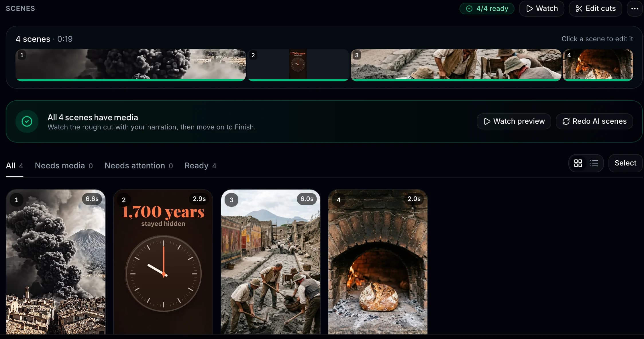Click the 2.9s duration badge on scene 2
This screenshot has height=339, width=644.
[199, 199]
